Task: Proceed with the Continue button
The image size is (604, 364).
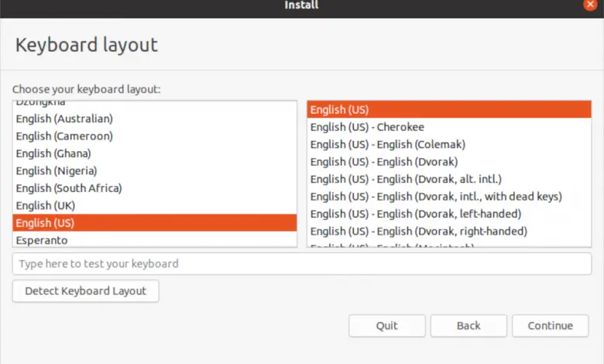Action: click(x=550, y=326)
